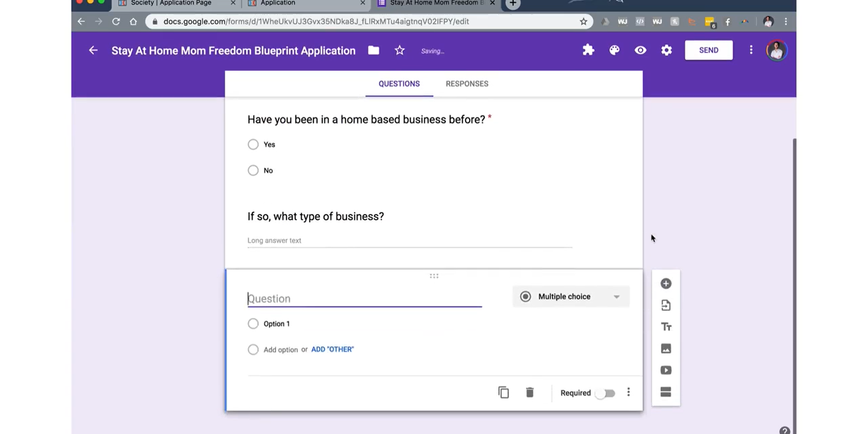
Task: Open Google account avatar in Forms header
Action: pyautogui.click(x=777, y=50)
